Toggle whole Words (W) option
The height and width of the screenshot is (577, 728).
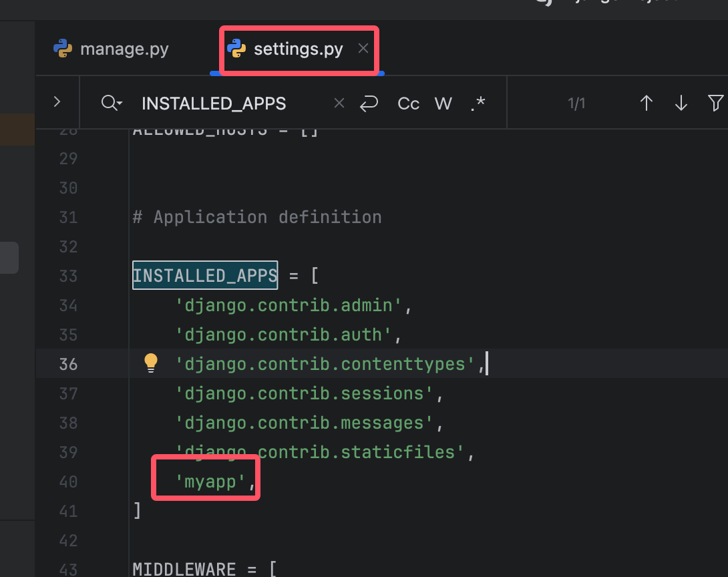coord(443,104)
